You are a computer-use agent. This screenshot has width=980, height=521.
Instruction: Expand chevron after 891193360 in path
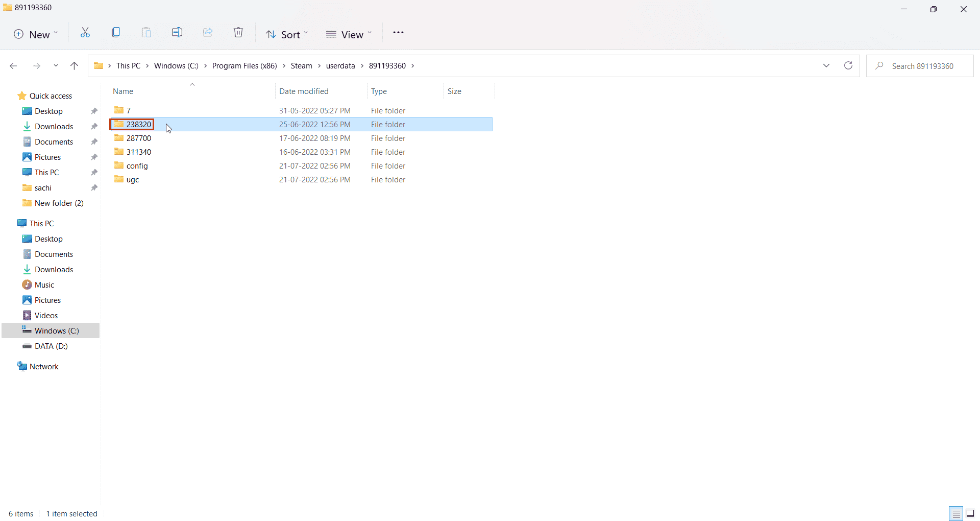(413, 66)
